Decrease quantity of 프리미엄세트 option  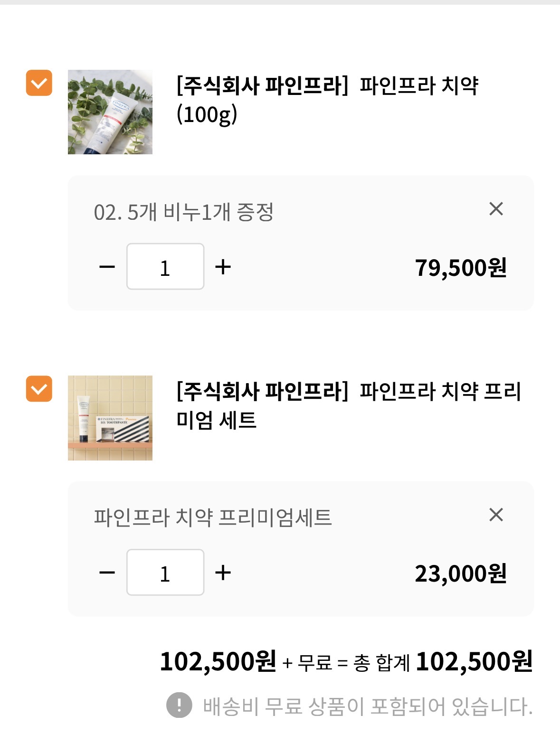pyautogui.click(x=107, y=573)
